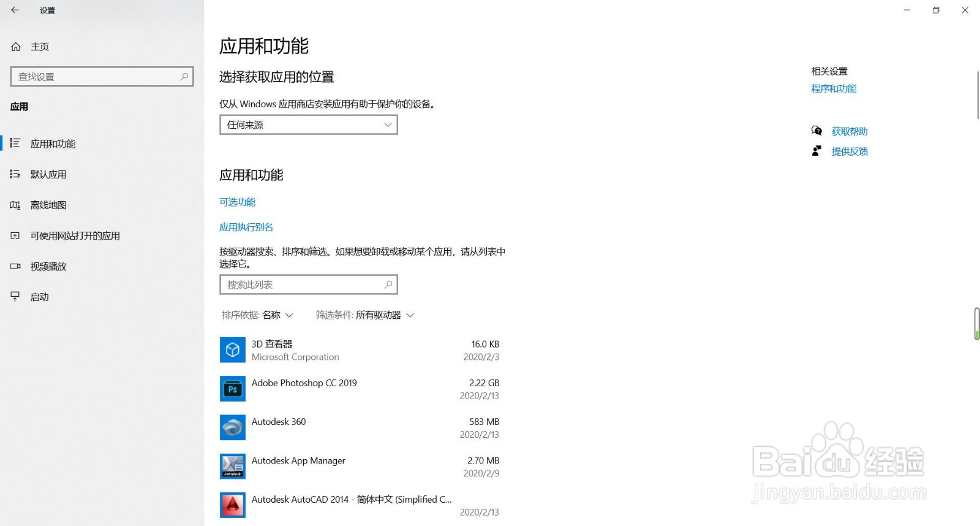This screenshot has height=526, width=980.
Task: Click the 2.70 MB size value
Action: point(483,460)
